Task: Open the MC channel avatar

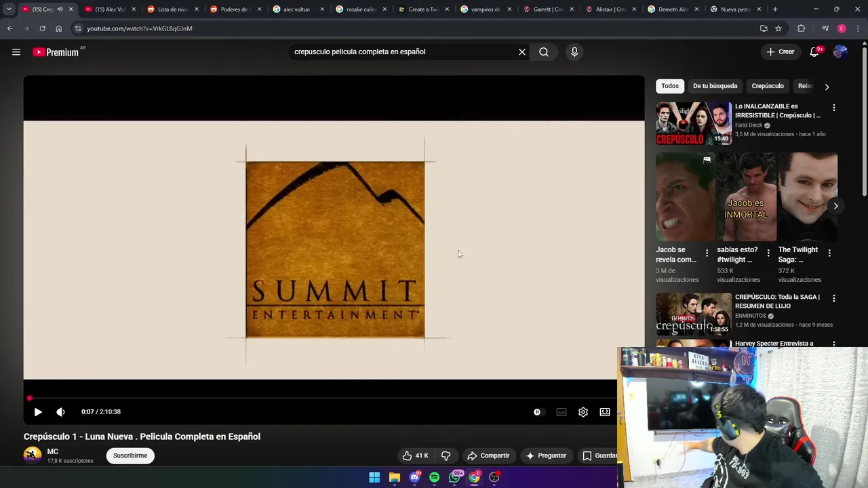Action: point(33,455)
